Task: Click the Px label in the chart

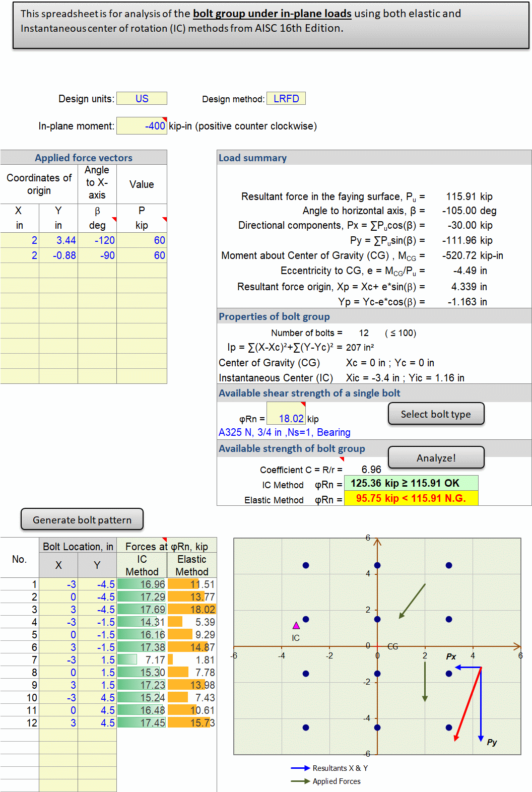Action: pyautogui.click(x=451, y=656)
